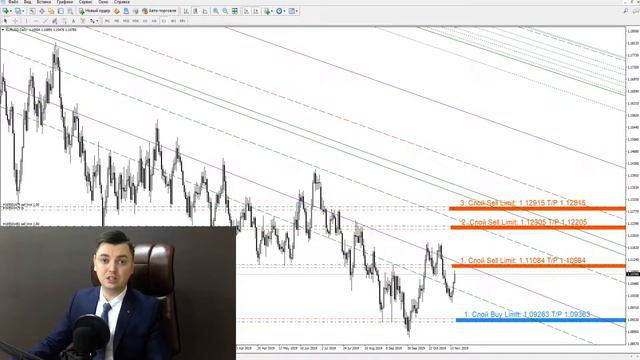
Task: Select the Vertical Line drawing tool
Action: pos(26,21)
